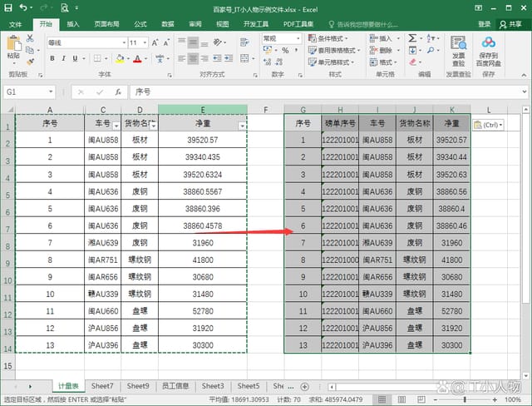This screenshot has width=532, height=406.
Task: Click the Orientation text angle icon
Action: (x=218, y=42)
